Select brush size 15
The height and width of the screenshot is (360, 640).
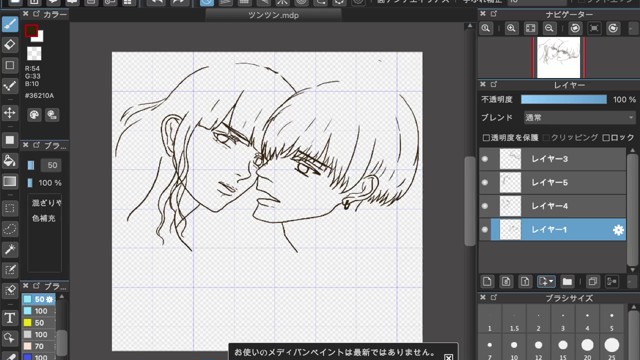pyautogui.click(x=563, y=348)
